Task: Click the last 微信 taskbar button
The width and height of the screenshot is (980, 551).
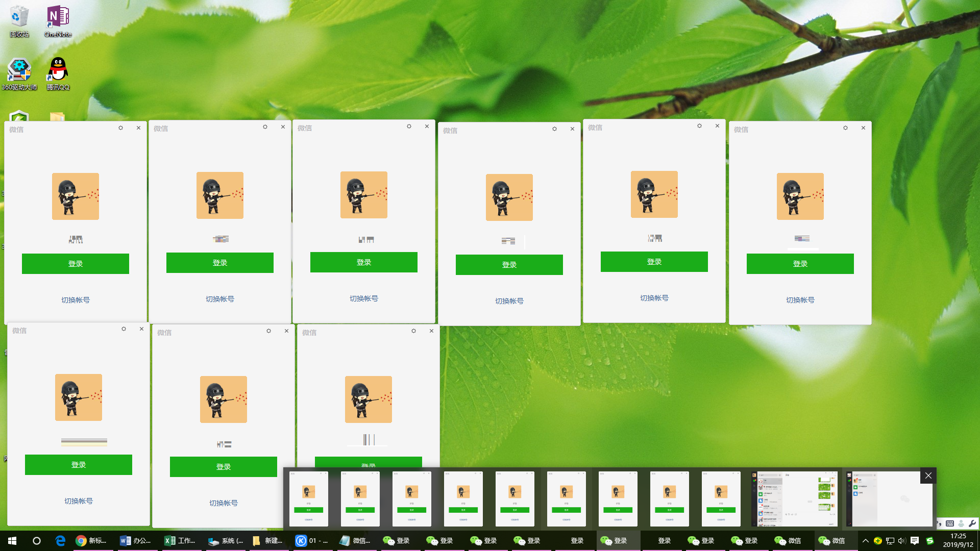Action: coord(835,541)
